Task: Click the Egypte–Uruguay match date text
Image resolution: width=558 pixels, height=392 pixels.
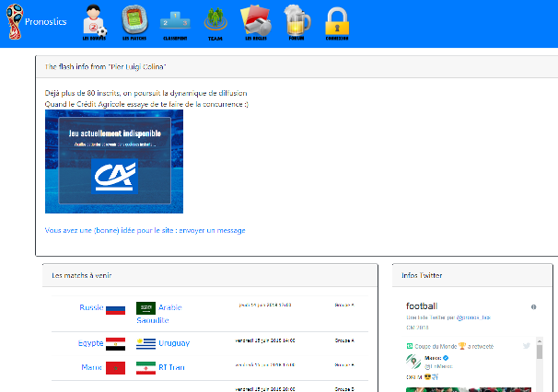Action: (x=265, y=340)
